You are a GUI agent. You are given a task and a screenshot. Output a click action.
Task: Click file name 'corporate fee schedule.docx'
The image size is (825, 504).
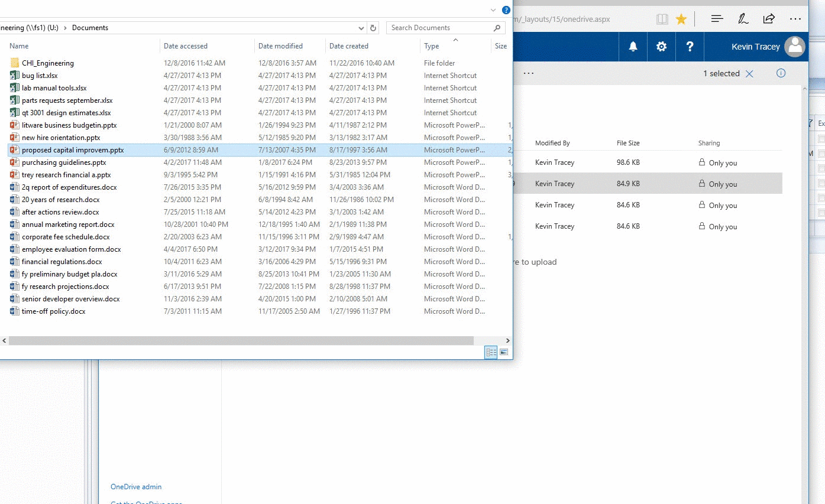pos(66,237)
